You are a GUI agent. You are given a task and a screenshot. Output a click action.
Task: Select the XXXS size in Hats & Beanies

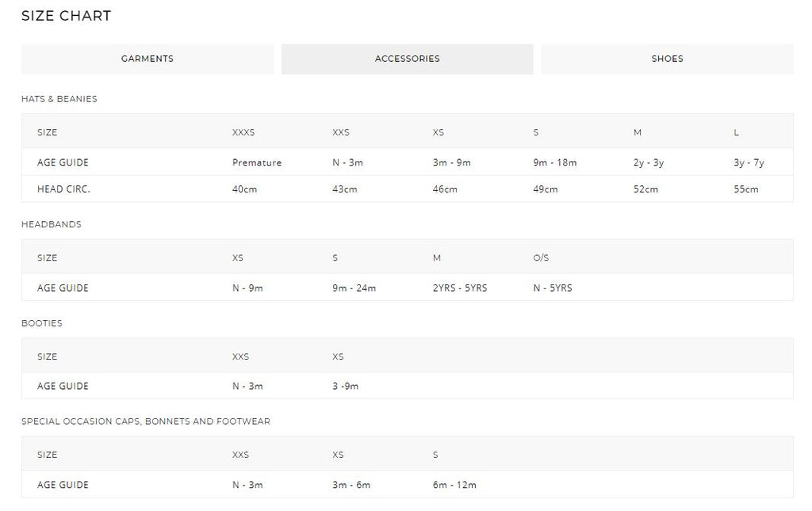(x=243, y=132)
